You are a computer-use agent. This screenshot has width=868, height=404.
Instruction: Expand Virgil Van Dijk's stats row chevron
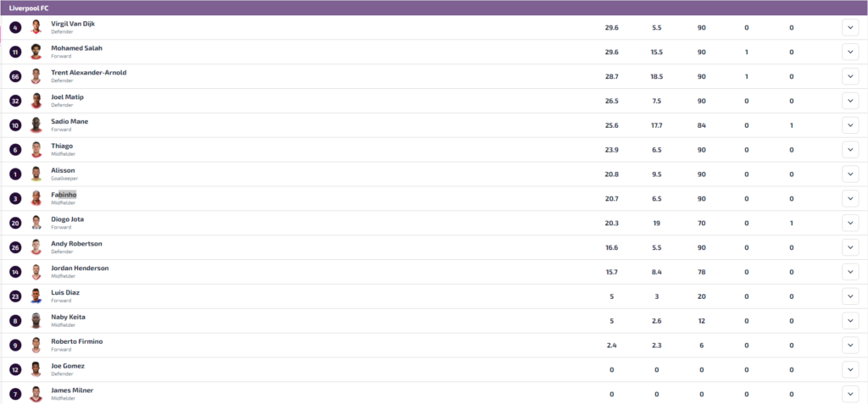[x=849, y=28]
